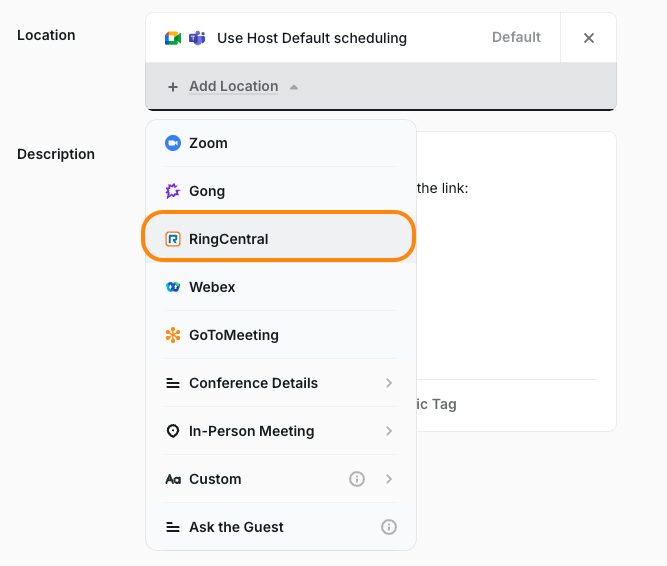Click the Webex logo icon
The height and width of the screenshot is (566, 667).
[173, 287]
